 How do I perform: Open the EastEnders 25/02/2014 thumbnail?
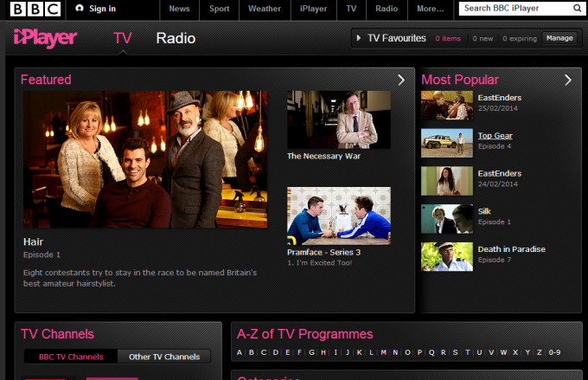coord(447,106)
